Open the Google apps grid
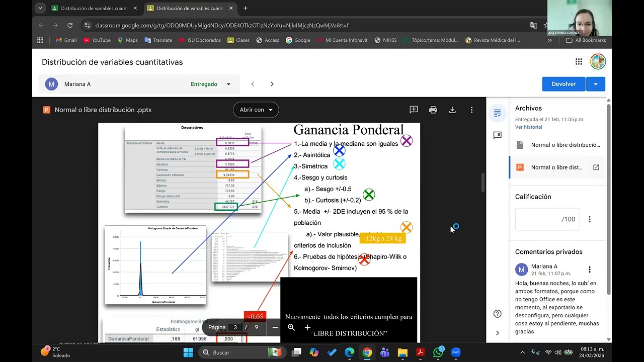The width and height of the screenshot is (644, 362). [579, 62]
